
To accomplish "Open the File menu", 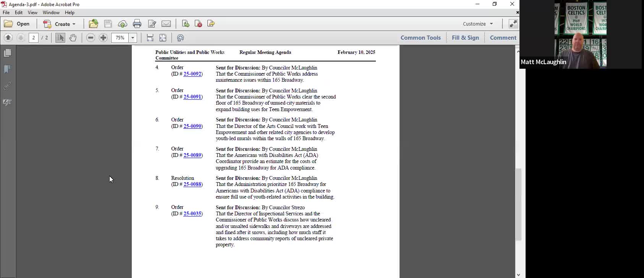I will [x=6, y=13].
